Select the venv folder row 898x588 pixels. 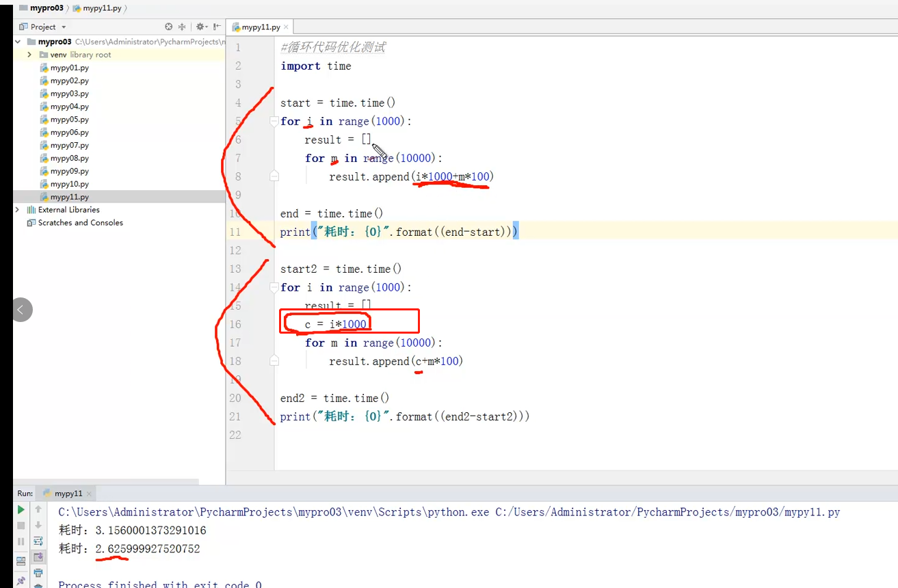pyautogui.click(x=119, y=55)
